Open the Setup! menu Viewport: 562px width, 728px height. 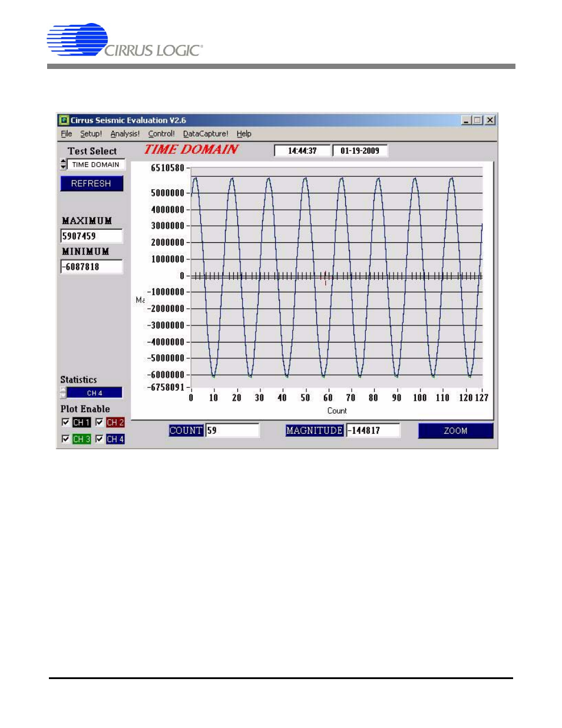(x=91, y=134)
